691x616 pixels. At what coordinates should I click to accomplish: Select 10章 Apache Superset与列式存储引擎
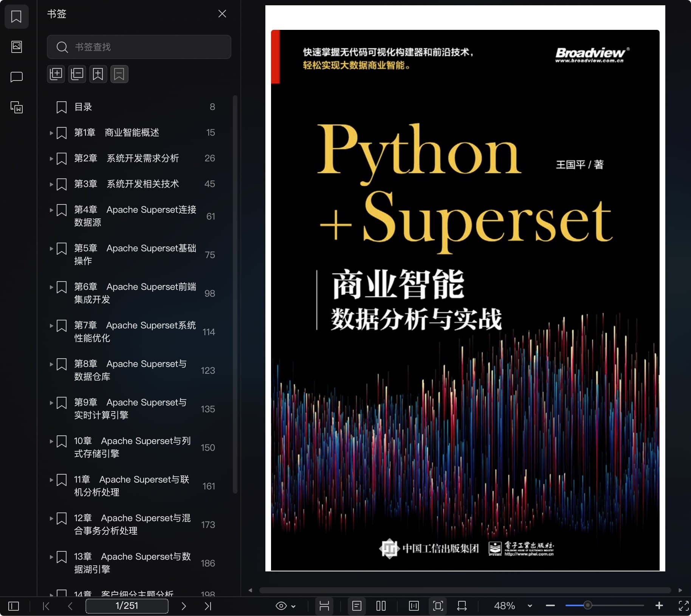pos(132,447)
